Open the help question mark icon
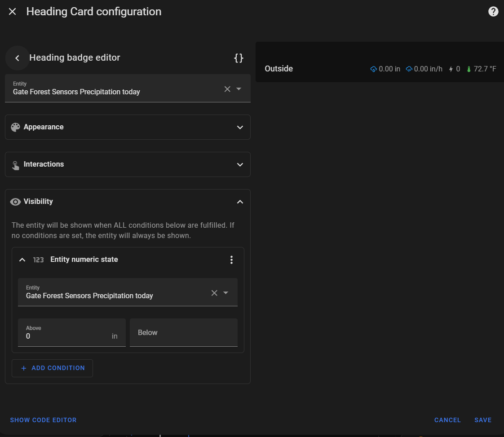 [493, 12]
